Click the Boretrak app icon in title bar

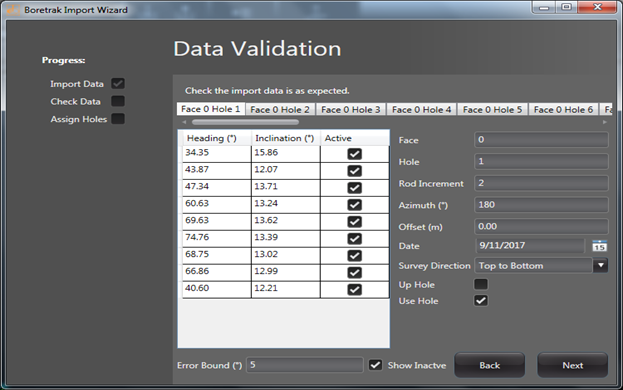[13, 10]
